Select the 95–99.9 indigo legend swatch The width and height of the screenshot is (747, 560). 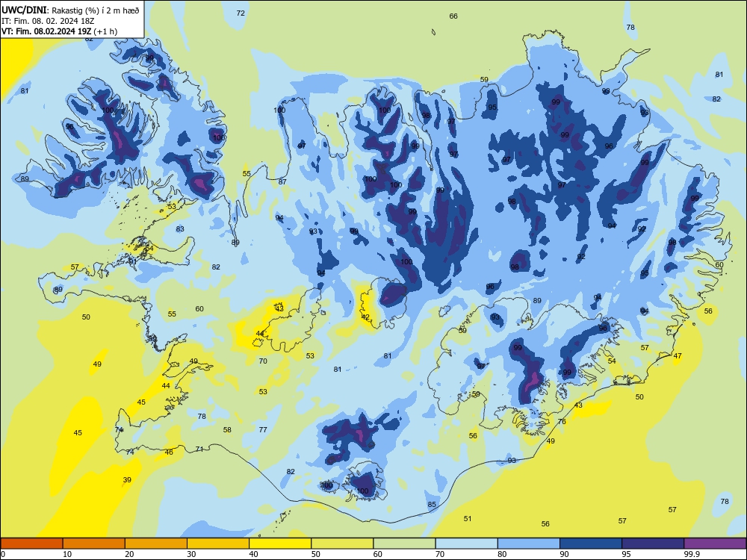click(x=653, y=544)
